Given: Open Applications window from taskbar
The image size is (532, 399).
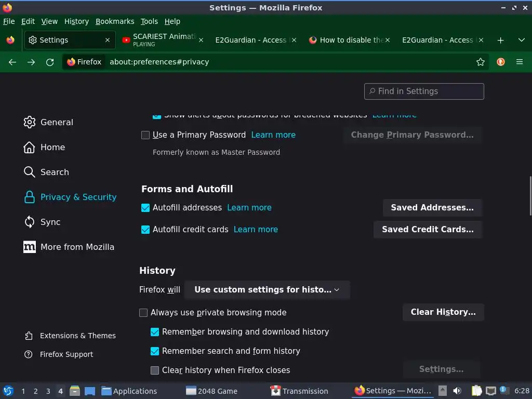Looking at the screenshot, I should [129, 391].
